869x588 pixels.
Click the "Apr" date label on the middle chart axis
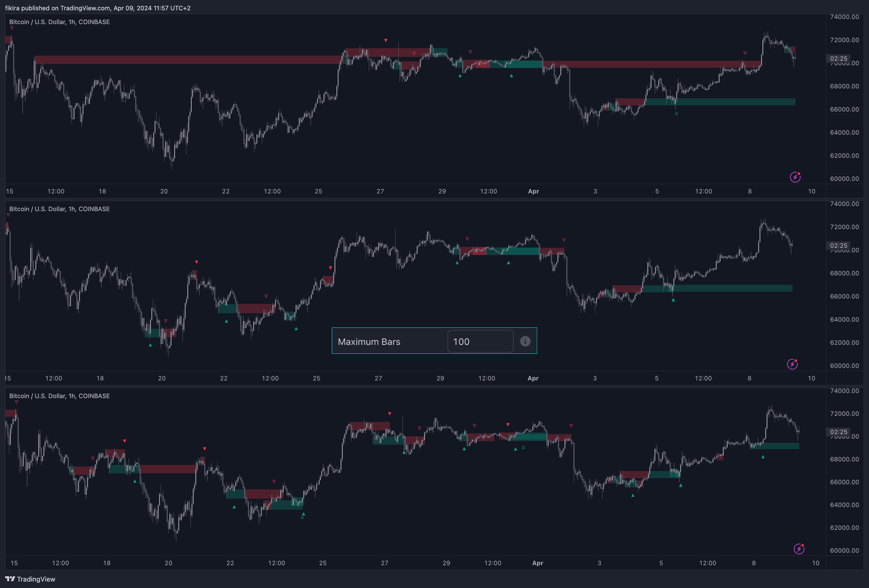pos(533,378)
